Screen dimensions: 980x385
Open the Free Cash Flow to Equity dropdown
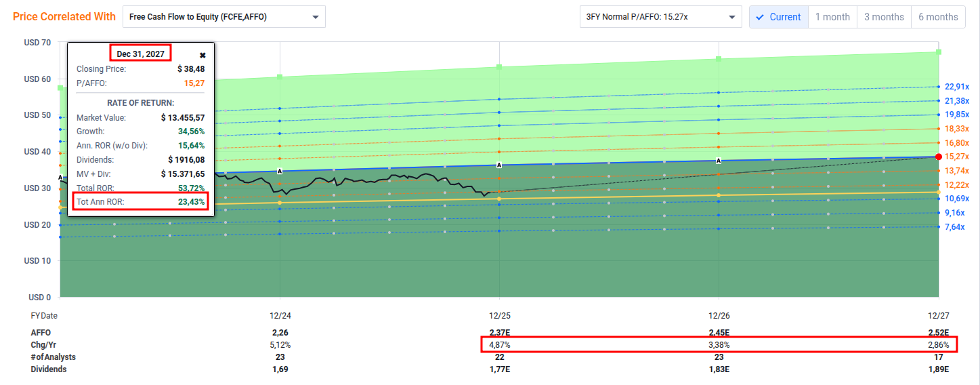coord(223,17)
